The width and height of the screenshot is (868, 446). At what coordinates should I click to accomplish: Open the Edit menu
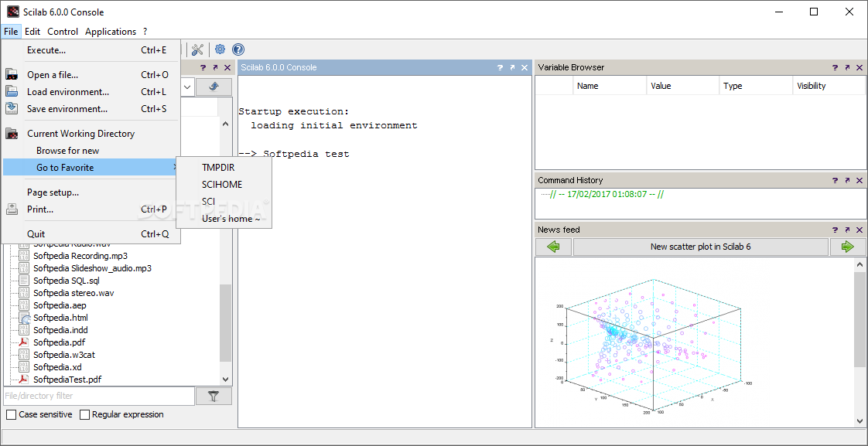tap(32, 32)
